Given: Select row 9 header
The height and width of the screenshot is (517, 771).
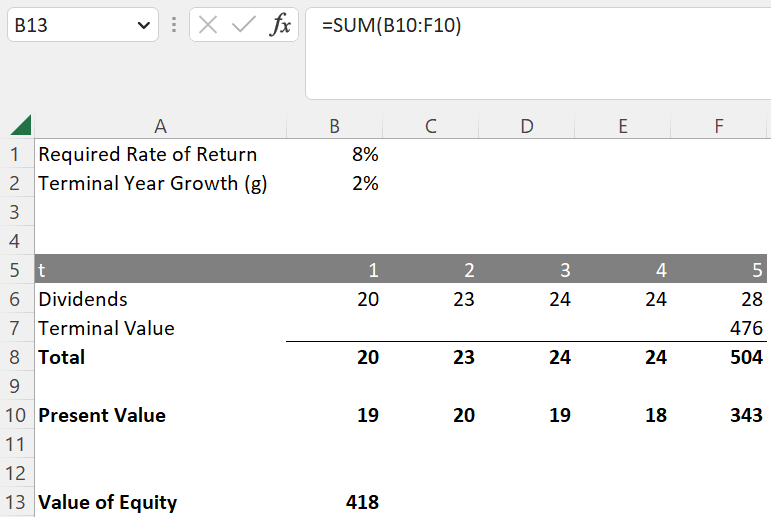Looking at the screenshot, I should coord(15,386).
